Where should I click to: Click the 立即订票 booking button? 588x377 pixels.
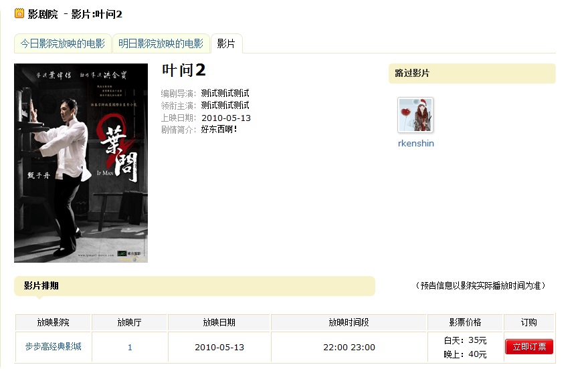[x=529, y=347]
